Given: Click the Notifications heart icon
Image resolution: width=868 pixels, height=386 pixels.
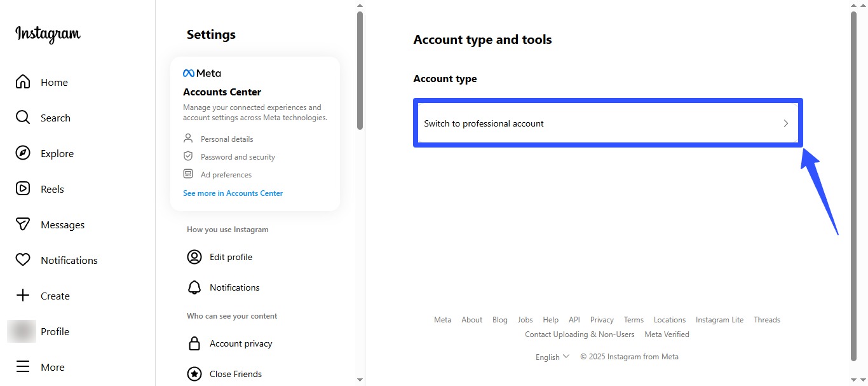Looking at the screenshot, I should [x=23, y=260].
